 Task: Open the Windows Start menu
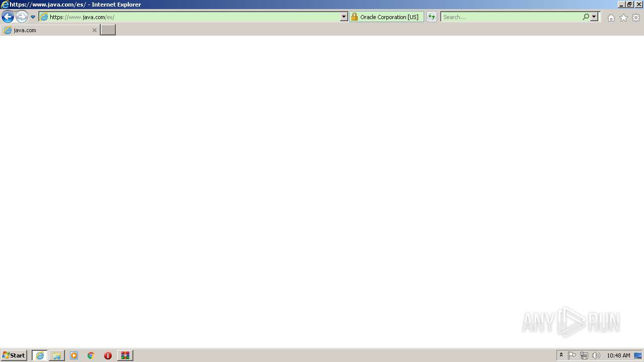(14, 355)
